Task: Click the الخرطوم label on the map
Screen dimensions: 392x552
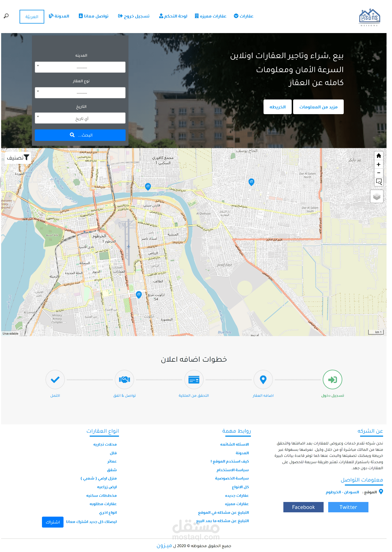Action: (99, 236)
